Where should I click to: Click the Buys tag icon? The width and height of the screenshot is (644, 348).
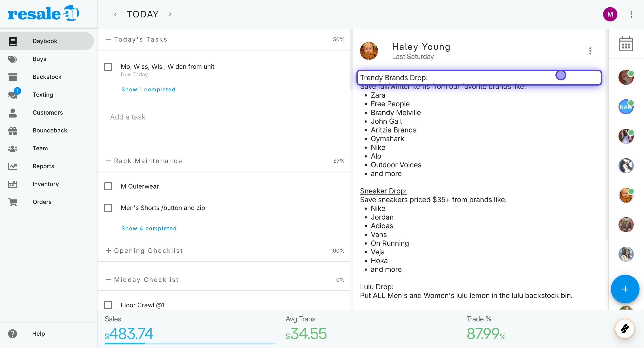tap(13, 59)
